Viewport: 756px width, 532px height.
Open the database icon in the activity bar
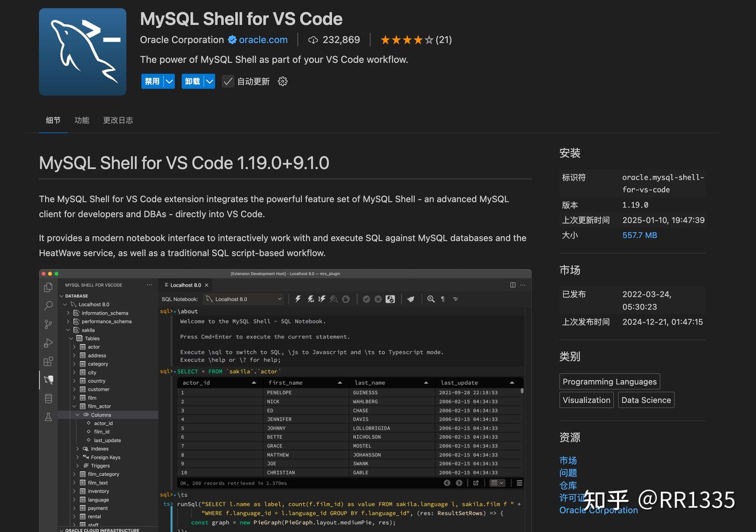click(x=48, y=398)
